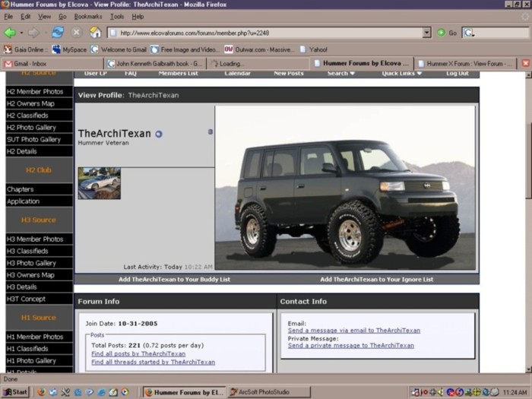Find all threads started by TheArchiTexan

153,362
